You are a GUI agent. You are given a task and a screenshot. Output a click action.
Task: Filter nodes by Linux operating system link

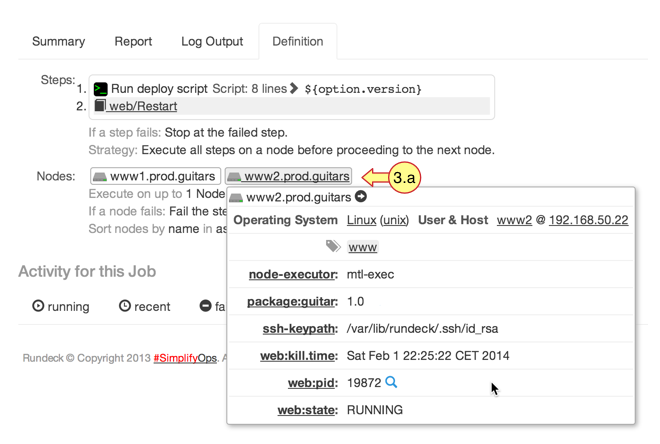point(361,220)
